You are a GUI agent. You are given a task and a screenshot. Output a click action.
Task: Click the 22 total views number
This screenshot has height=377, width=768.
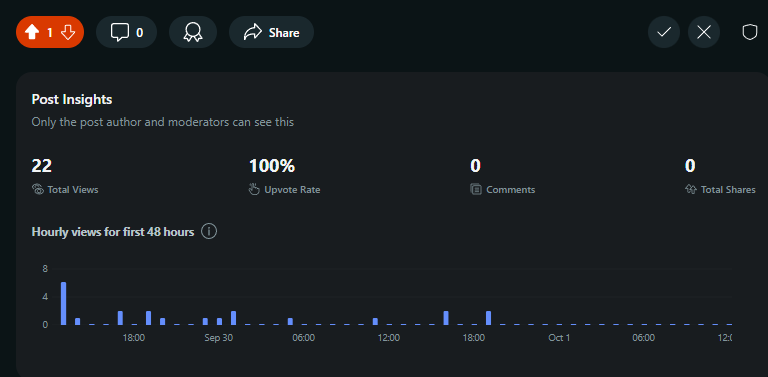pos(42,166)
